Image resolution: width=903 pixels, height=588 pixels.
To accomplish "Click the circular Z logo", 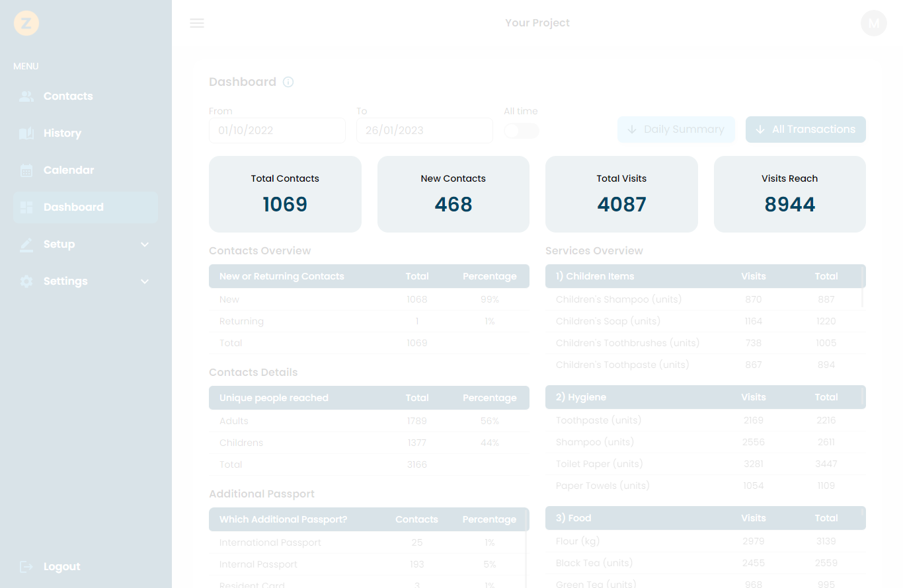I will [x=26, y=23].
